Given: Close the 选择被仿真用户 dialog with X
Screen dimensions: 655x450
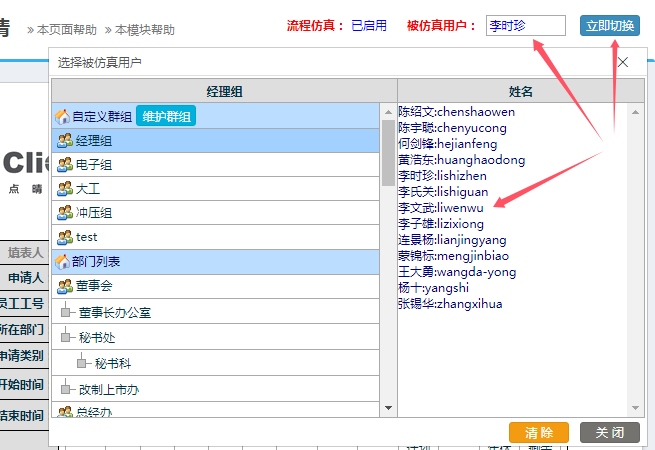Looking at the screenshot, I should pos(623,63).
